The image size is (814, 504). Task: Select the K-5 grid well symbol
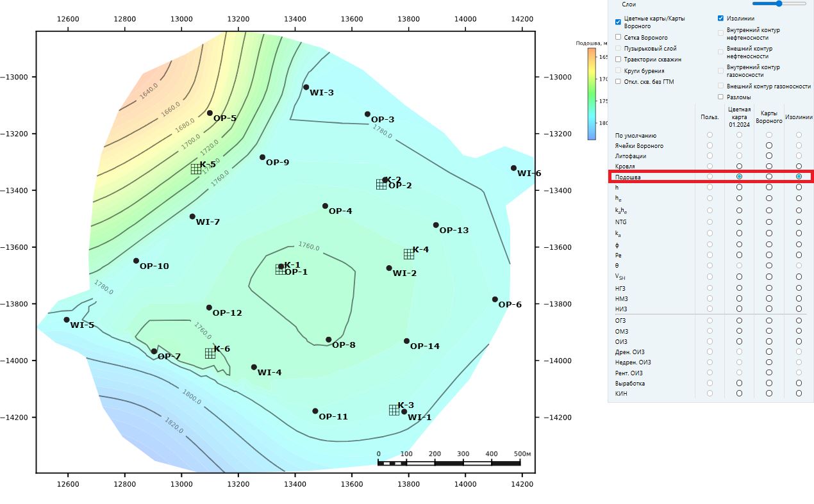[196, 169]
